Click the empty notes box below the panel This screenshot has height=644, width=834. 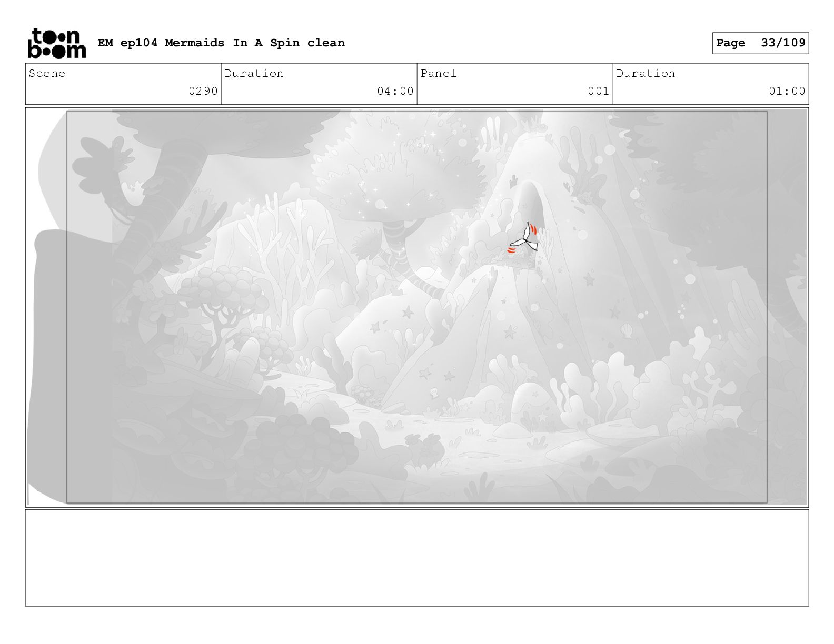[417, 558]
